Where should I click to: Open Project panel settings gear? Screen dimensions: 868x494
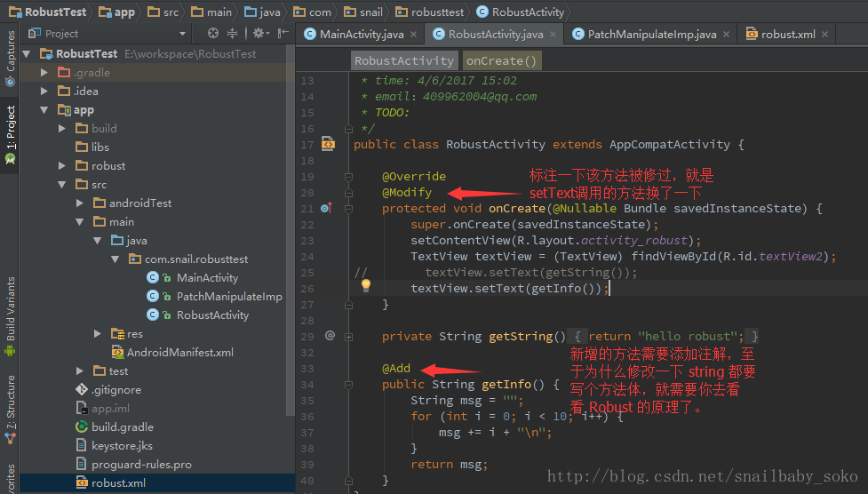[259, 33]
